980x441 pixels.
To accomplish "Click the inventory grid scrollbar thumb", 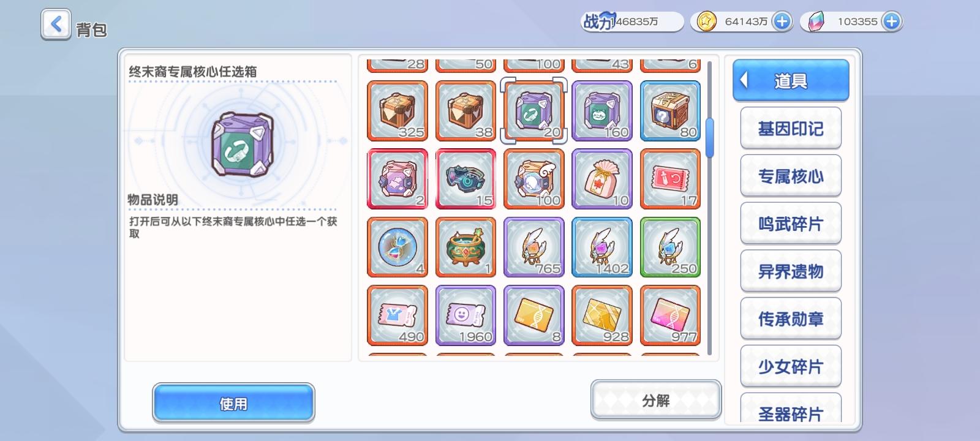I will coord(710,138).
